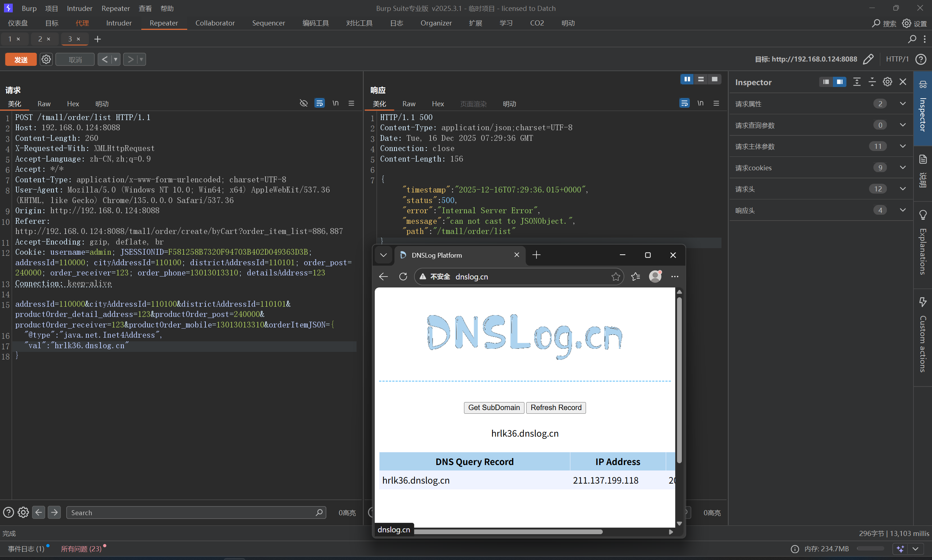Image resolution: width=932 pixels, height=560 pixels.
Task: Click the edit target pencil icon
Action: point(868,59)
